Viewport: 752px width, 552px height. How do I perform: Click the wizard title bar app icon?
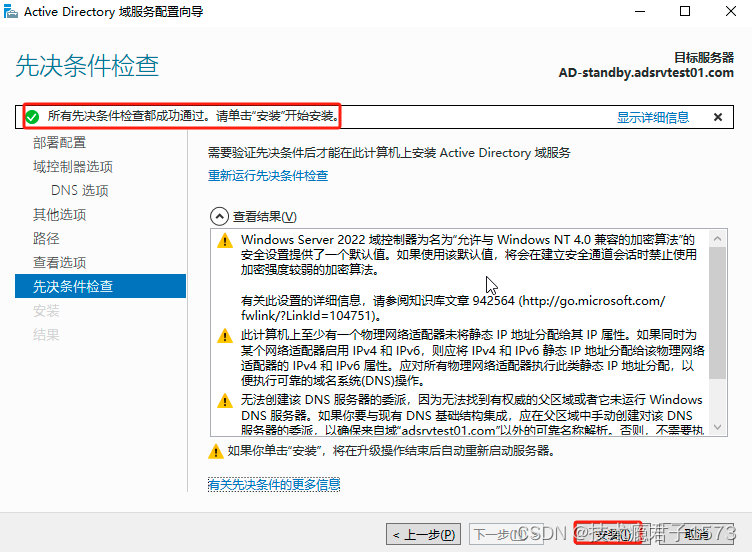point(11,12)
